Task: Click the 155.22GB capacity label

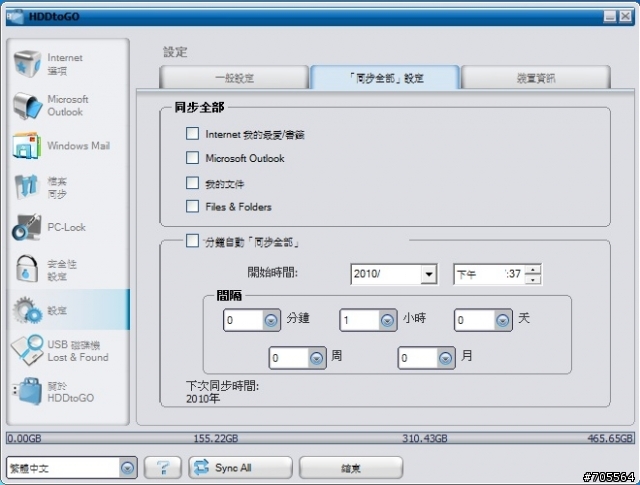Action: tap(216, 438)
